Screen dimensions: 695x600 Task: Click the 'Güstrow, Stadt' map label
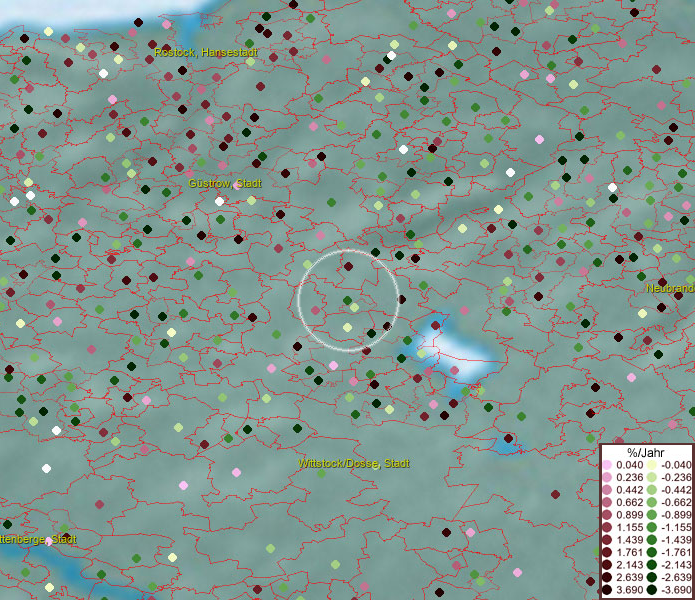click(x=225, y=183)
